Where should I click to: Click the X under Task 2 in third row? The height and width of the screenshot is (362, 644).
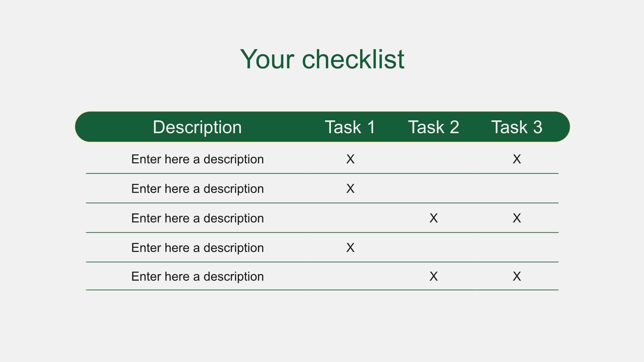coord(434,218)
